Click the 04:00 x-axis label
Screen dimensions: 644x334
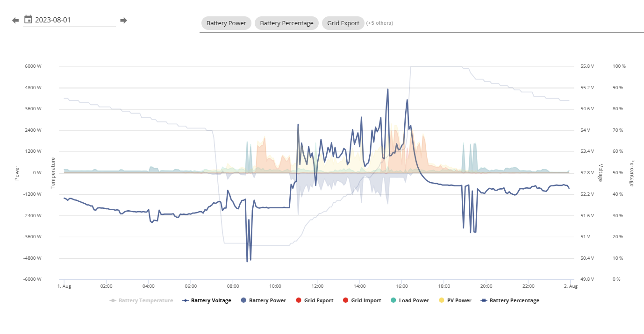point(148,286)
